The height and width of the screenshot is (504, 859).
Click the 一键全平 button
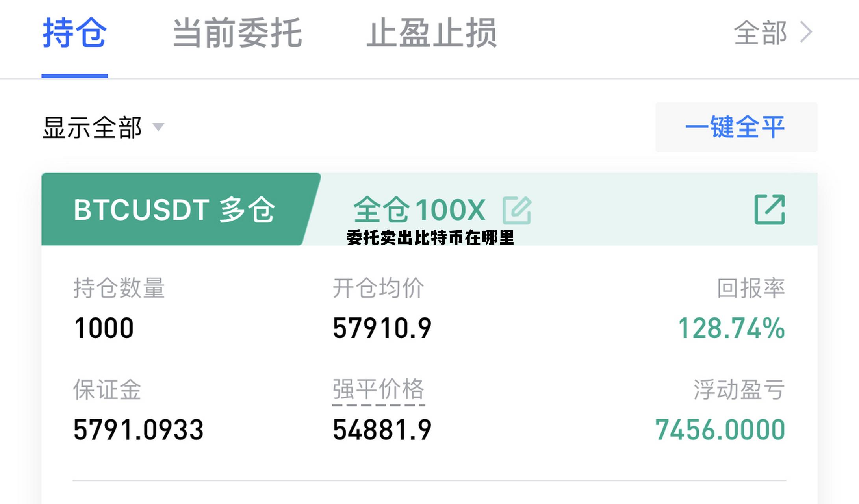point(735,127)
